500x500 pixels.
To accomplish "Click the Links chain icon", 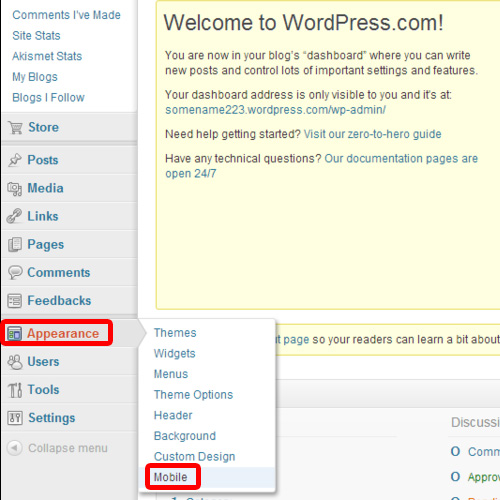I will click(x=14, y=216).
